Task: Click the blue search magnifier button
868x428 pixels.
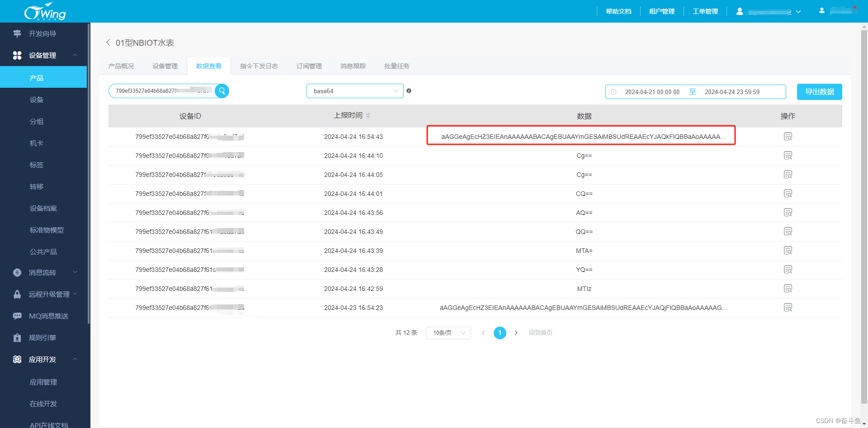Action: click(222, 91)
